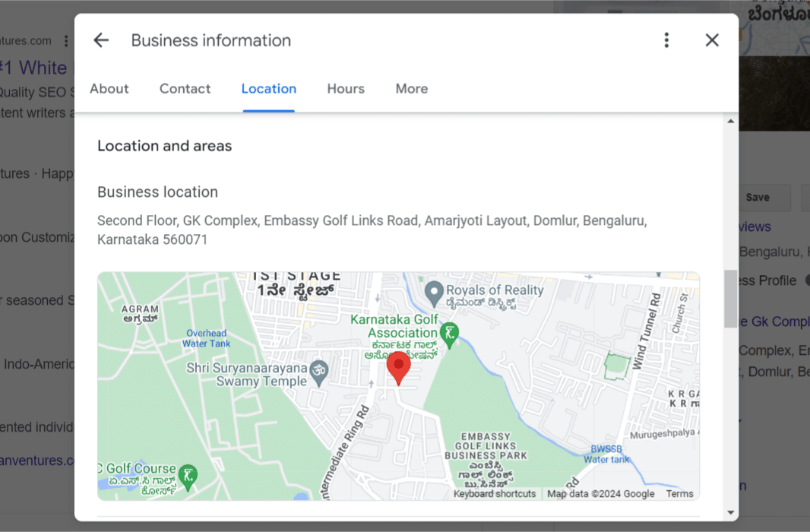This screenshot has width=810, height=532.
Task: Switch to the Contact tab
Action: pos(185,89)
